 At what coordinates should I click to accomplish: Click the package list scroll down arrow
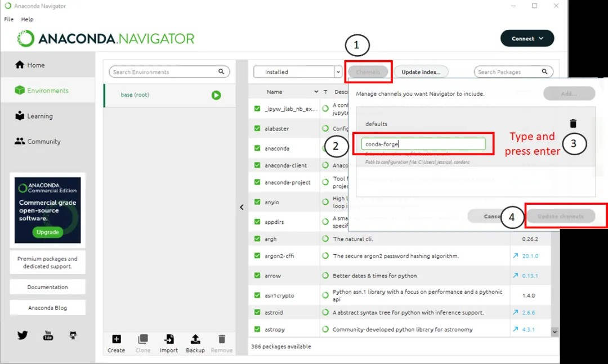point(555,331)
